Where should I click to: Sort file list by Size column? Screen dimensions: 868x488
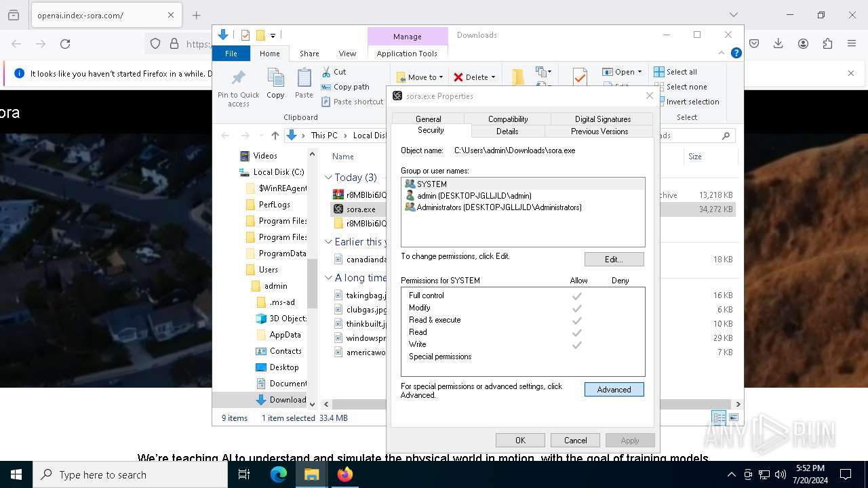695,157
